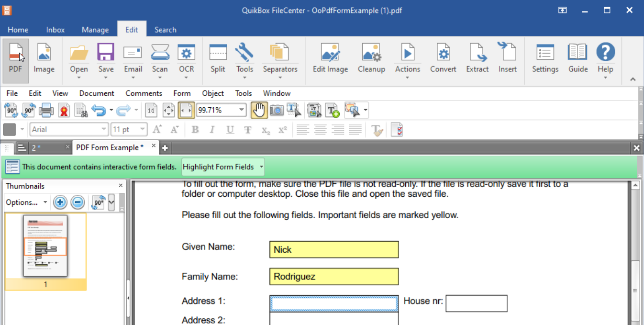Click the gray text color swatch
644x325 pixels.
9,129
